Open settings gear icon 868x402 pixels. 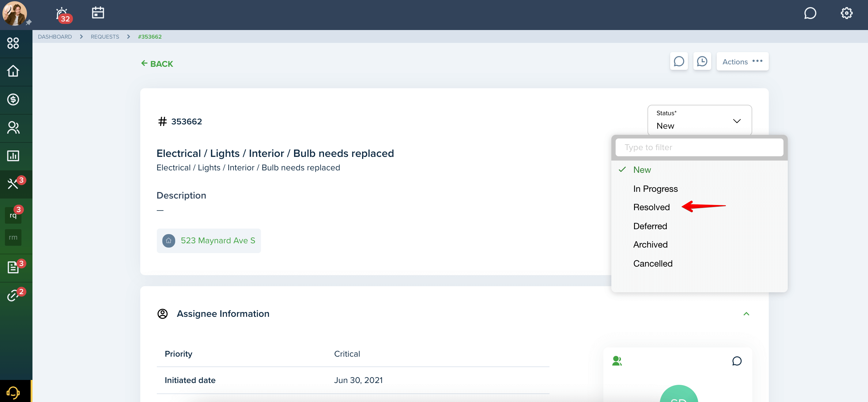[x=846, y=13]
